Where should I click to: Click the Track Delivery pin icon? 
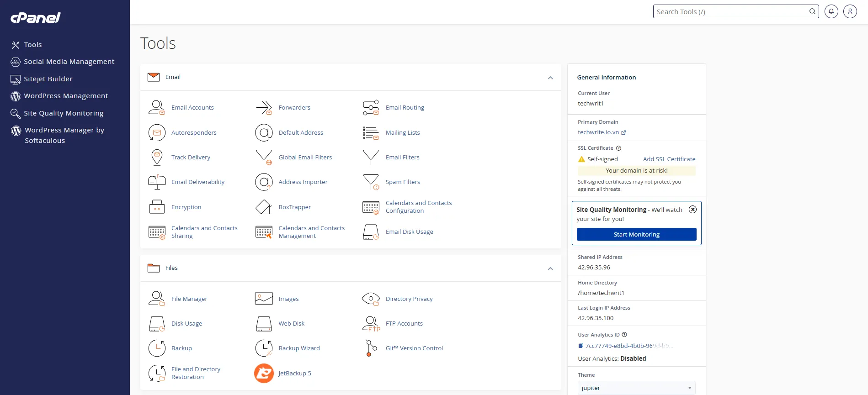point(157,157)
